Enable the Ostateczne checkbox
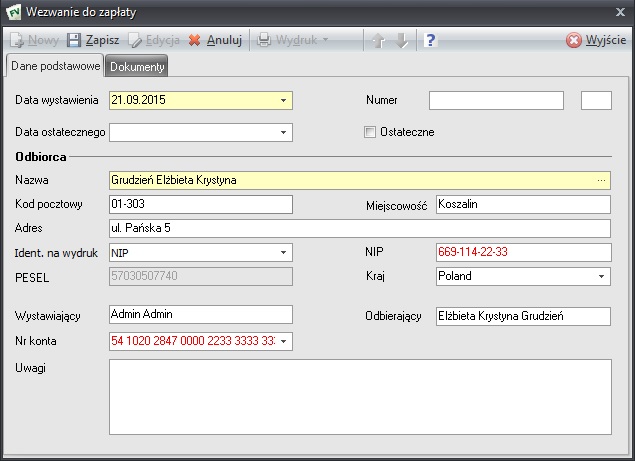The height and width of the screenshot is (461, 635). (x=371, y=132)
